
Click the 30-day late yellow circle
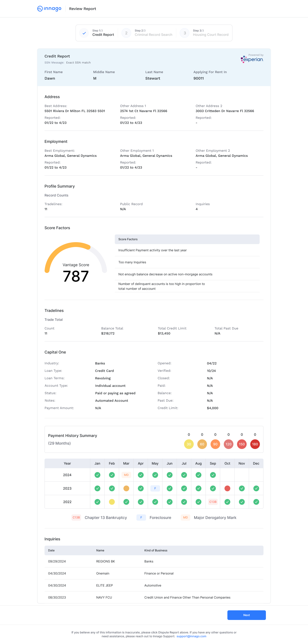[x=189, y=444]
